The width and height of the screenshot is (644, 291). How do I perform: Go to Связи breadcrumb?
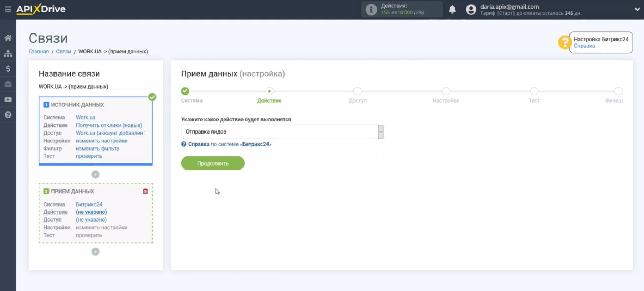[x=63, y=52]
